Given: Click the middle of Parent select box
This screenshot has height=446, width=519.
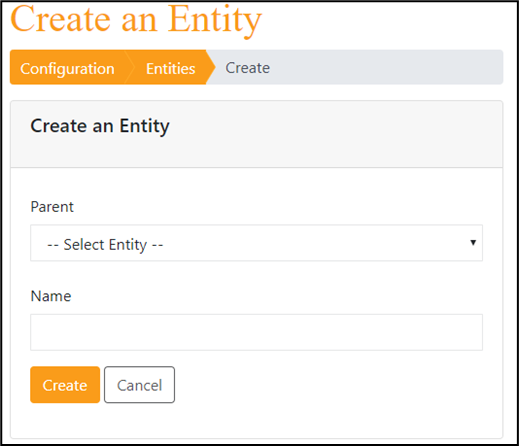Looking at the screenshot, I should 256,243.
